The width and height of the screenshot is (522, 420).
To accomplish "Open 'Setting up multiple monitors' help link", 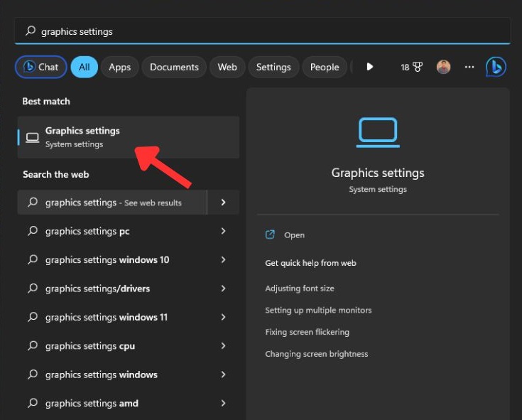I will point(318,310).
